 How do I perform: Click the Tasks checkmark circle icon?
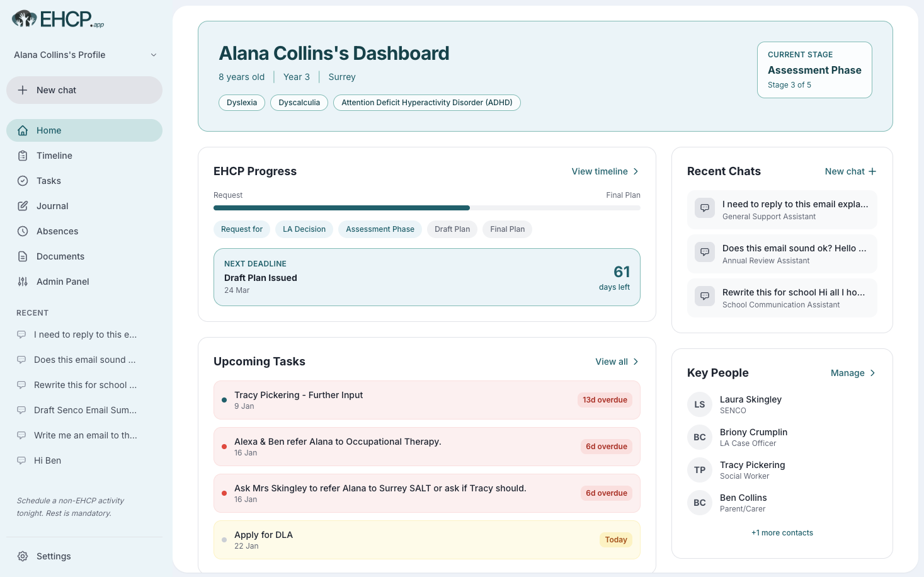pos(23,181)
